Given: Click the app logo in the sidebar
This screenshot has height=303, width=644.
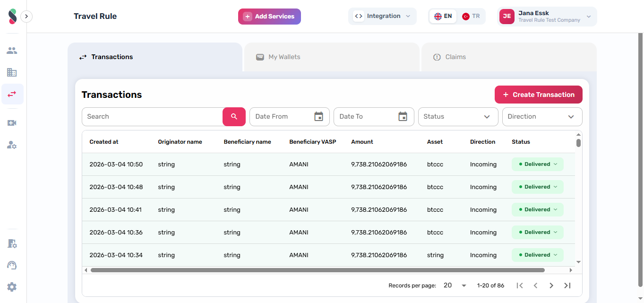Looking at the screenshot, I should pos(12,17).
